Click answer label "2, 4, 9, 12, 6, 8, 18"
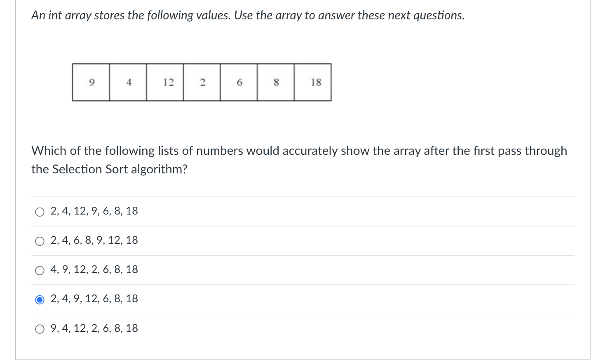 94,299
